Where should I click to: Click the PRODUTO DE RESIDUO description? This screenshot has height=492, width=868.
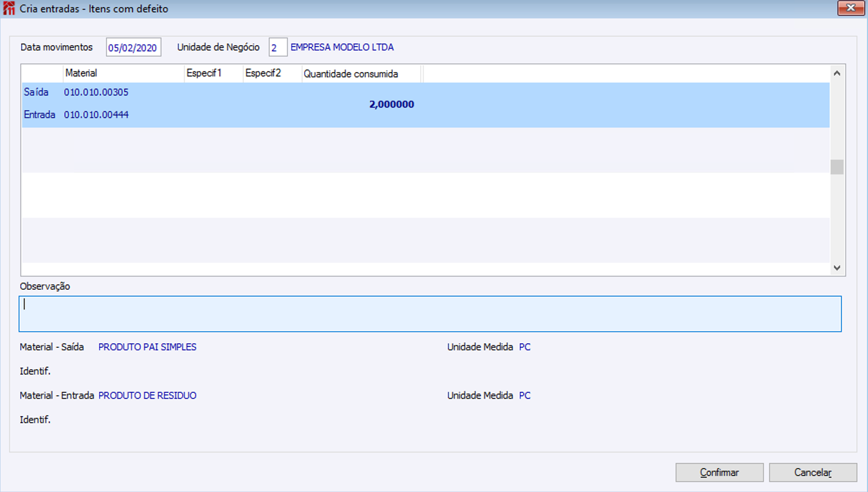click(x=147, y=395)
